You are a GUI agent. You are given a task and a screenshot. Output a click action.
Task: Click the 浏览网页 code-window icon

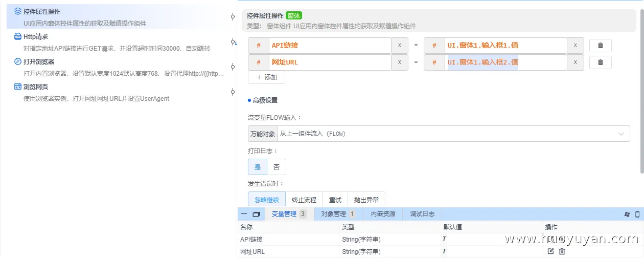(18, 87)
